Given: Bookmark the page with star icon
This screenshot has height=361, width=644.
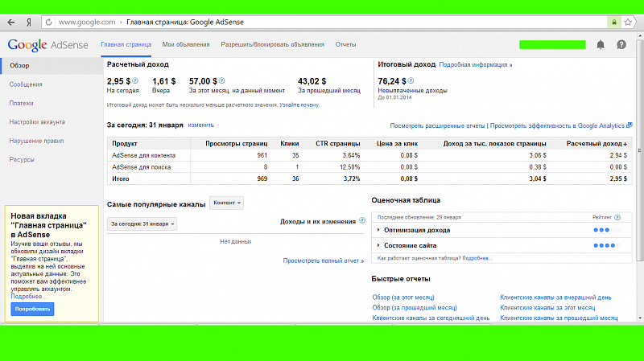Looking at the screenshot, I should [x=628, y=23].
